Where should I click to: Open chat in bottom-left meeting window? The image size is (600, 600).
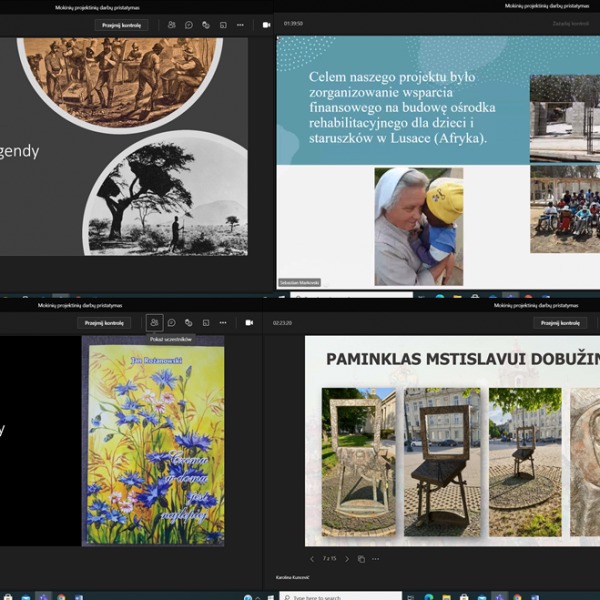click(x=172, y=323)
